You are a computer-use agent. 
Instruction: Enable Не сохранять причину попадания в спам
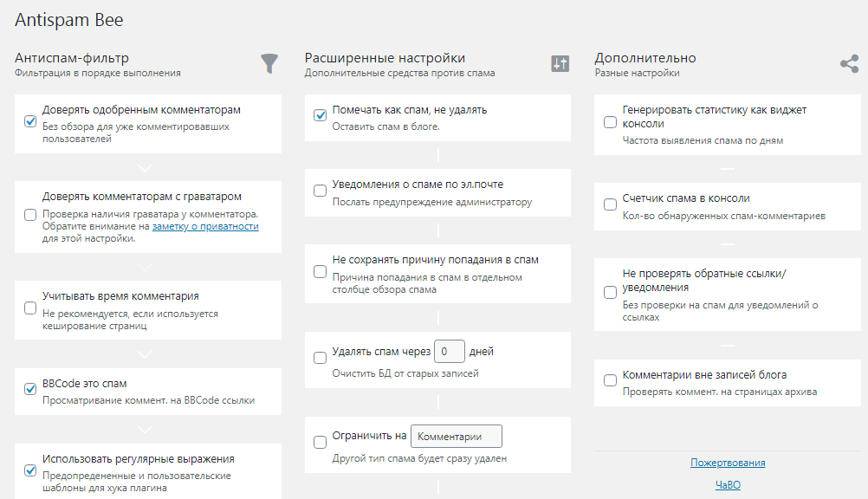click(320, 272)
